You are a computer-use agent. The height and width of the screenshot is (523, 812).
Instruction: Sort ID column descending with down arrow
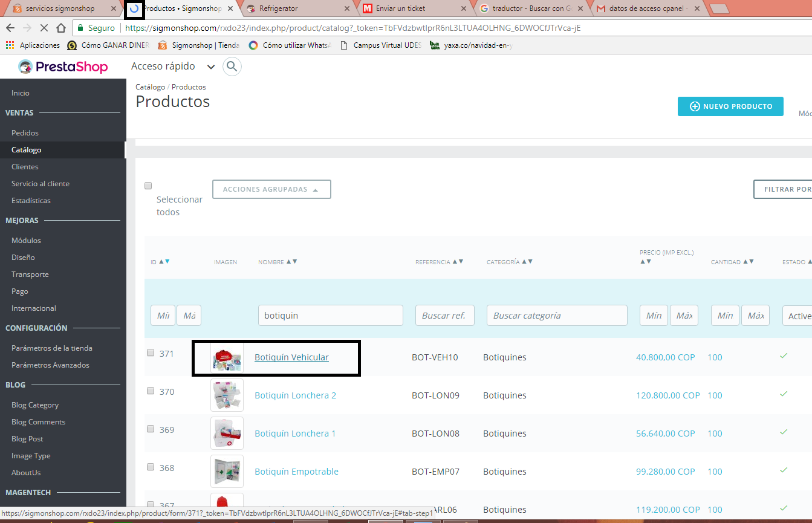[167, 262]
